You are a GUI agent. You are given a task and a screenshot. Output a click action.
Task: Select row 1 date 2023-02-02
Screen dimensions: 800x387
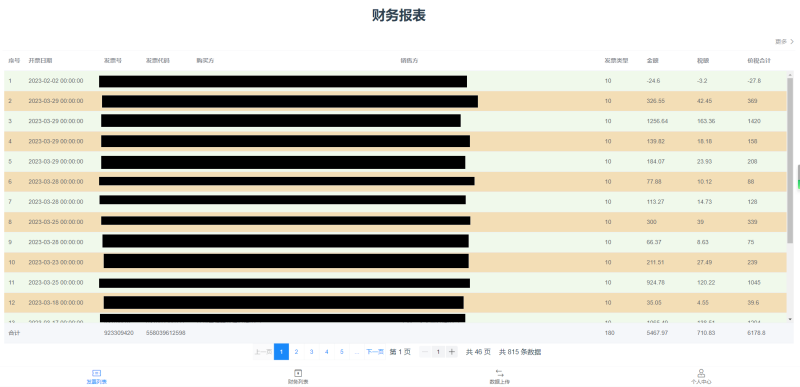(56, 81)
